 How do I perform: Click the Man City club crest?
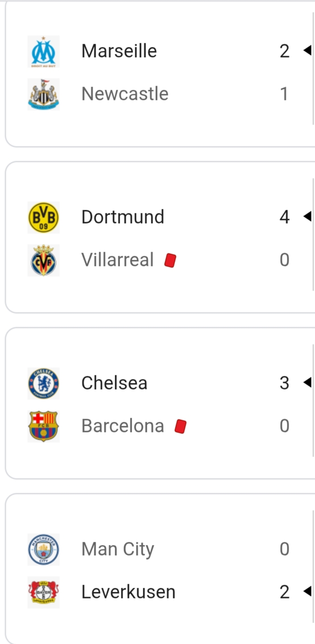43,549
